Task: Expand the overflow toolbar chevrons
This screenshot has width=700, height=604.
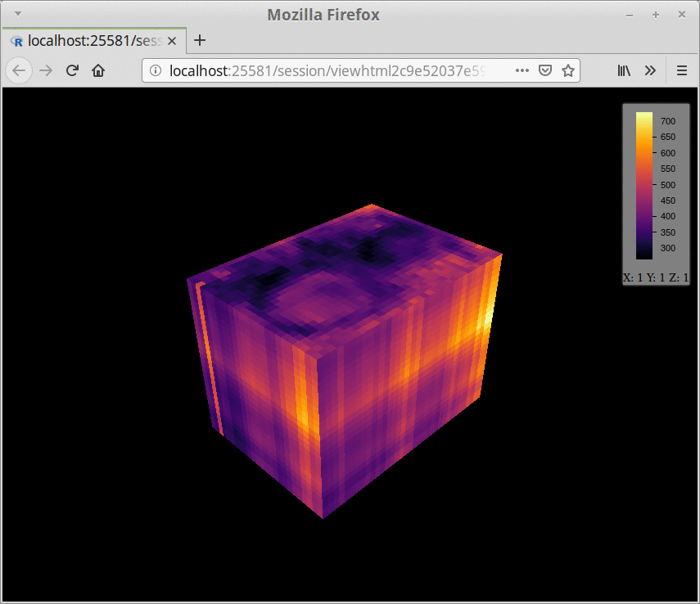Action: click(650, 70)
